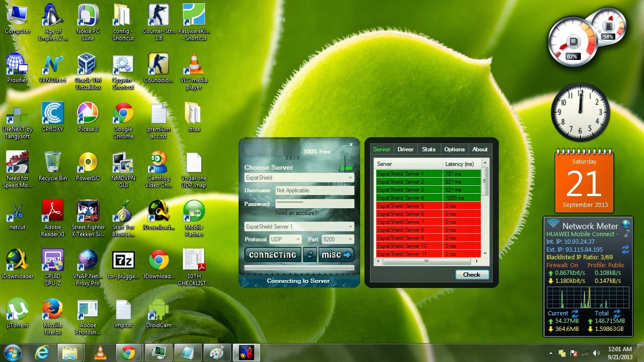Switch to the About tab
The width and height of the screenshot is (644, 362).
(480, 149)
